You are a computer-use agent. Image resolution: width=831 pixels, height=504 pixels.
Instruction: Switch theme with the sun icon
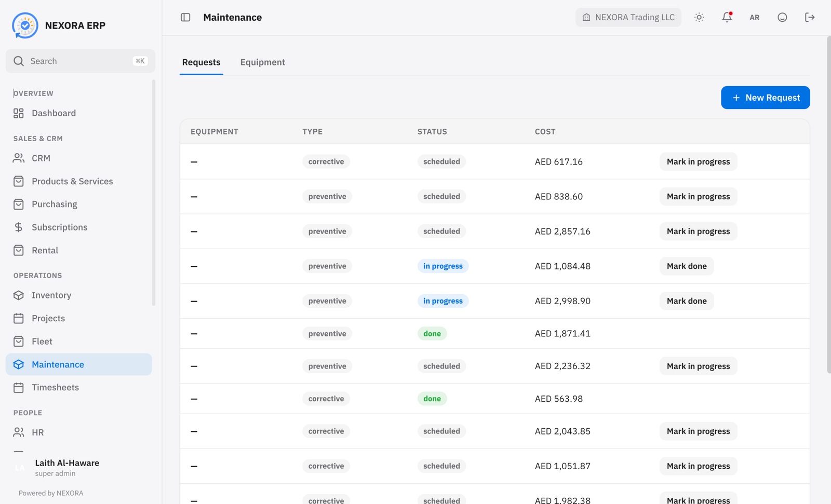(x=699, y=17)
